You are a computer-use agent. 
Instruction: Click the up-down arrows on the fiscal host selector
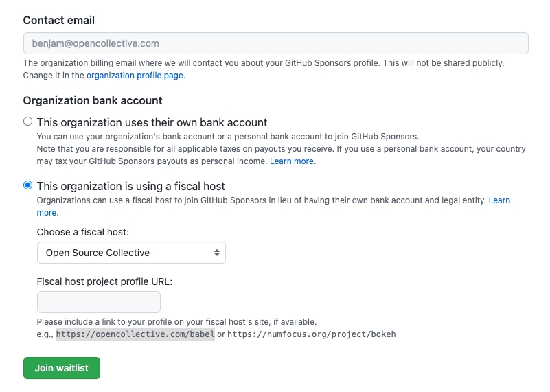[x=217, y=253]
